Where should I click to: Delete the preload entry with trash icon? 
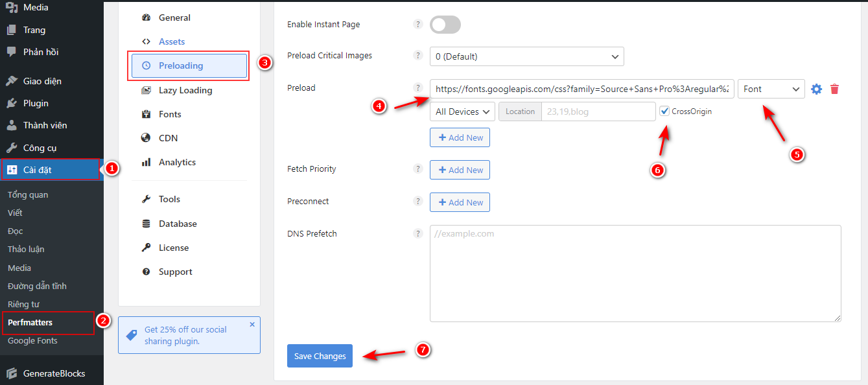[834, 89]
